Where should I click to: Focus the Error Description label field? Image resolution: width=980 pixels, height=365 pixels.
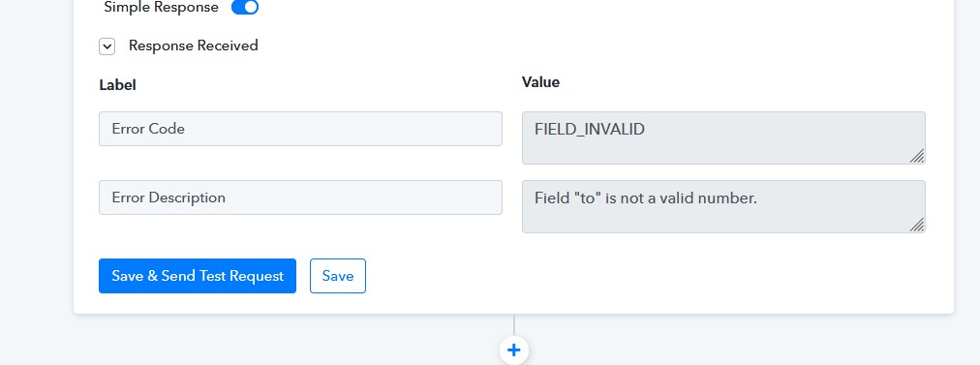(300, 198)
